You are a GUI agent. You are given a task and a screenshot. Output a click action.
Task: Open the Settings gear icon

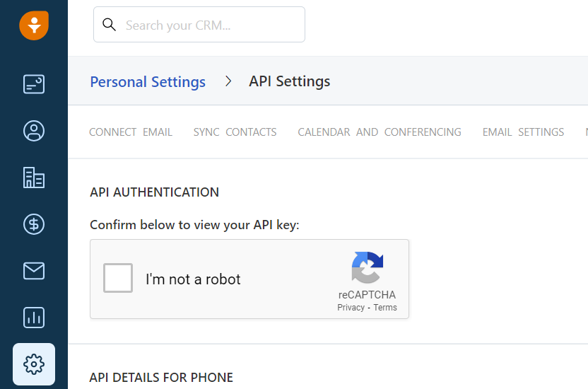[34, 364]
